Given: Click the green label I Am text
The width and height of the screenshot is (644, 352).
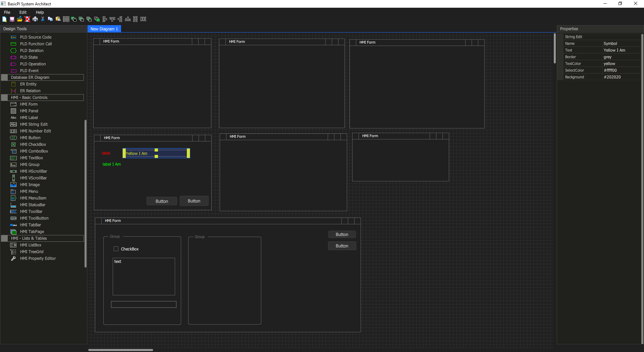Looking at the screenshot, I should click(112, 164).
